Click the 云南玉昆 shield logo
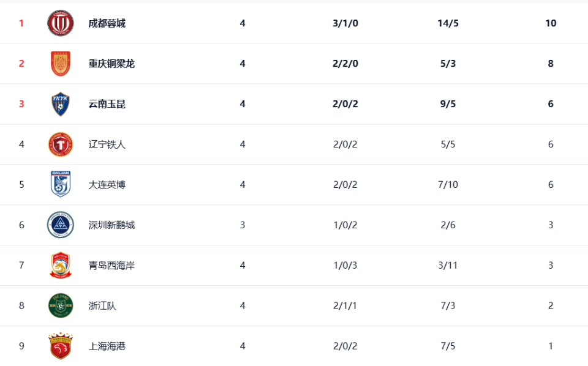The image size is (588, 366). (x=61, y=104)
